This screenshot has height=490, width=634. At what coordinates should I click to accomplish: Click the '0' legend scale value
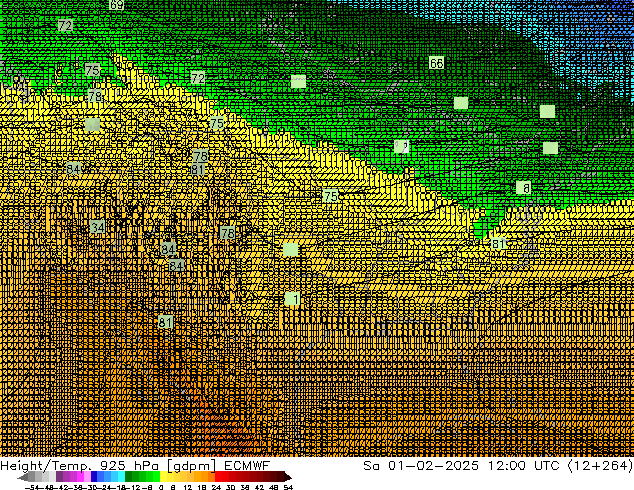pyautogui.click(x=161, y=487)
